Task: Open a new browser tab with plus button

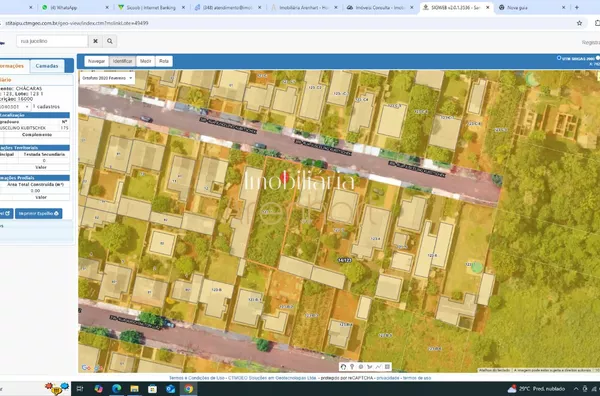Action: (577, 7)
